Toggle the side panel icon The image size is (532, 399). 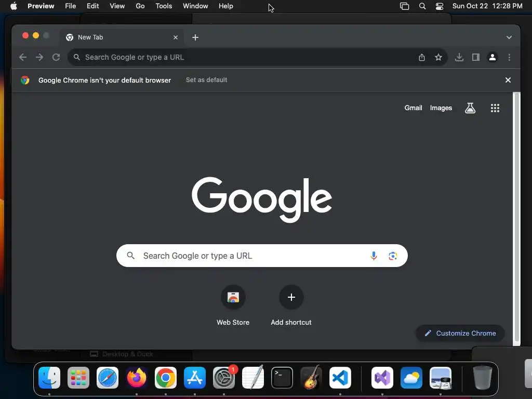476,57
